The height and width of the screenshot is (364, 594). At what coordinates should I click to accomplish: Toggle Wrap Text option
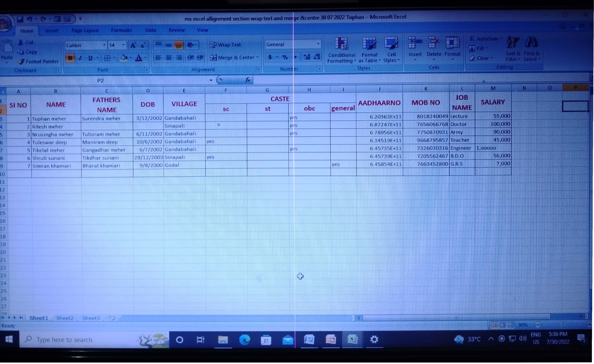[x=225, y=45]
